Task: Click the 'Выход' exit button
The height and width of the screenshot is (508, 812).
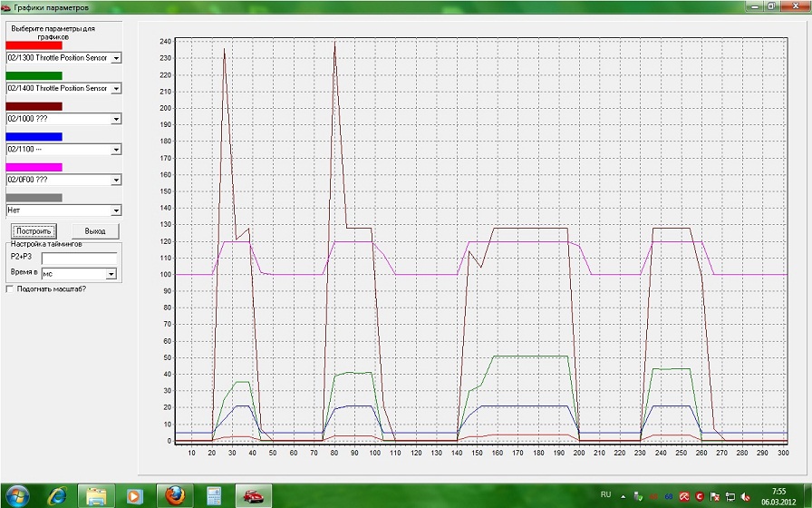Action: (x=95, y=231)
